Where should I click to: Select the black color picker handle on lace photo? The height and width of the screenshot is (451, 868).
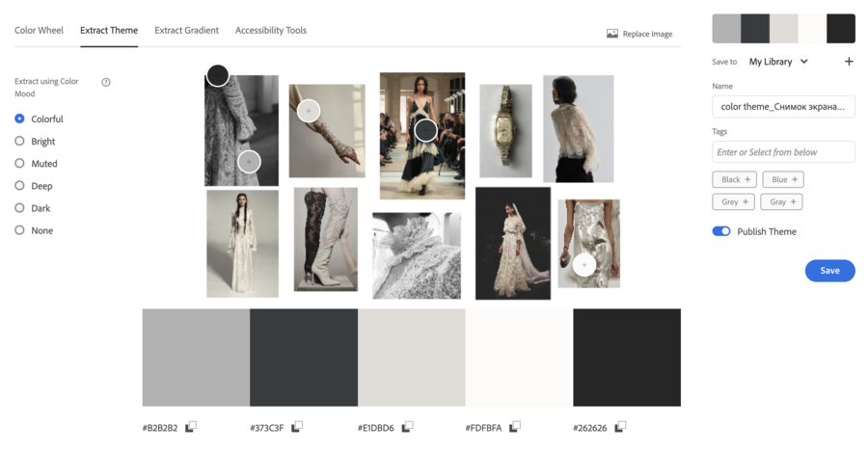click(x=218, y=75)
